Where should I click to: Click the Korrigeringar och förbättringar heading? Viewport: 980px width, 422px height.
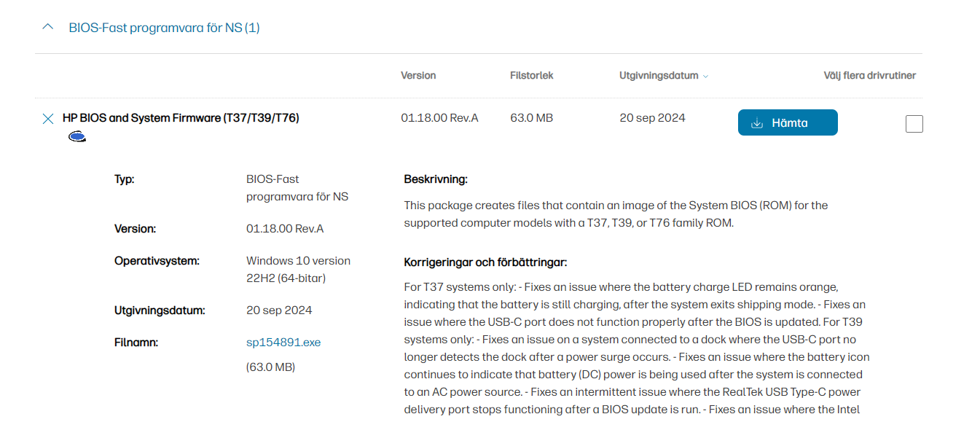485,262
